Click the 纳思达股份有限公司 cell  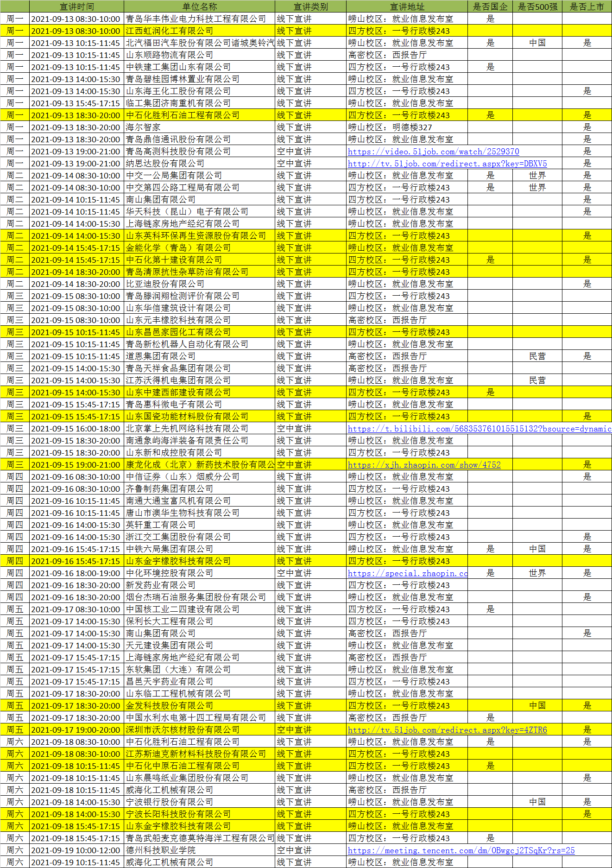click(x=199, y=164)
